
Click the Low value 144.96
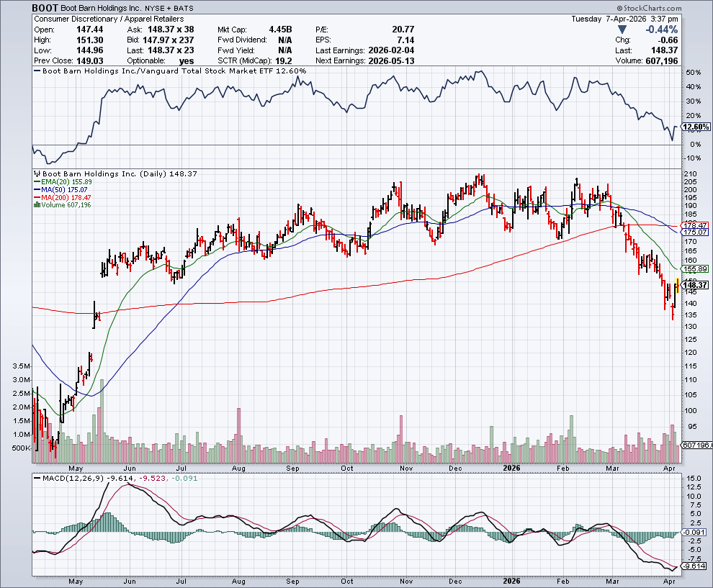89,50
